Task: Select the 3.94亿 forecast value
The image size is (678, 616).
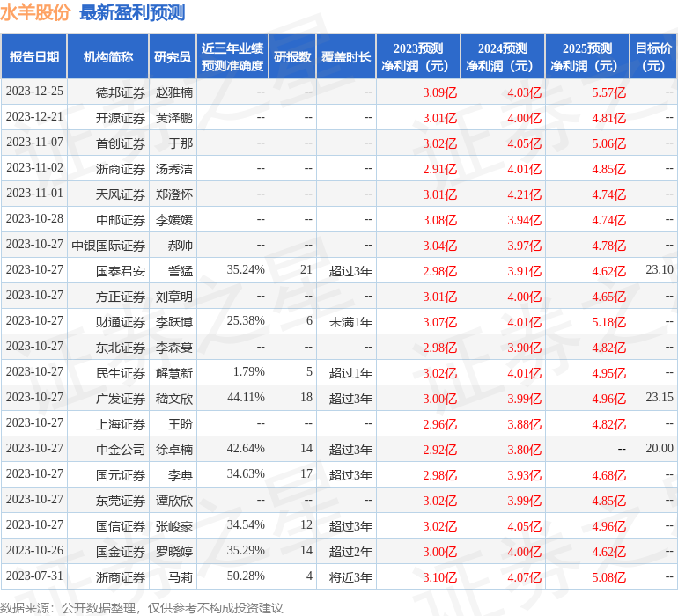Action: [x=524, y=220]
